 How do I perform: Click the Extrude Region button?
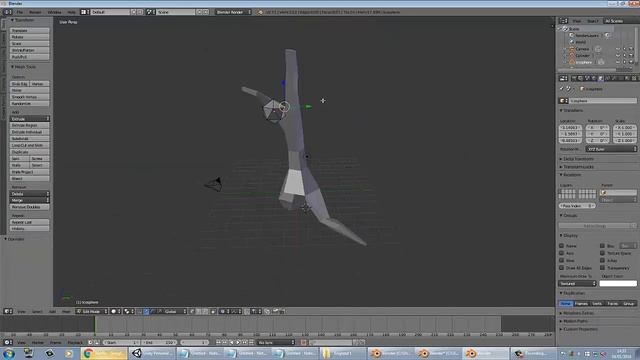pyautogui.click(x=29, y=125)
